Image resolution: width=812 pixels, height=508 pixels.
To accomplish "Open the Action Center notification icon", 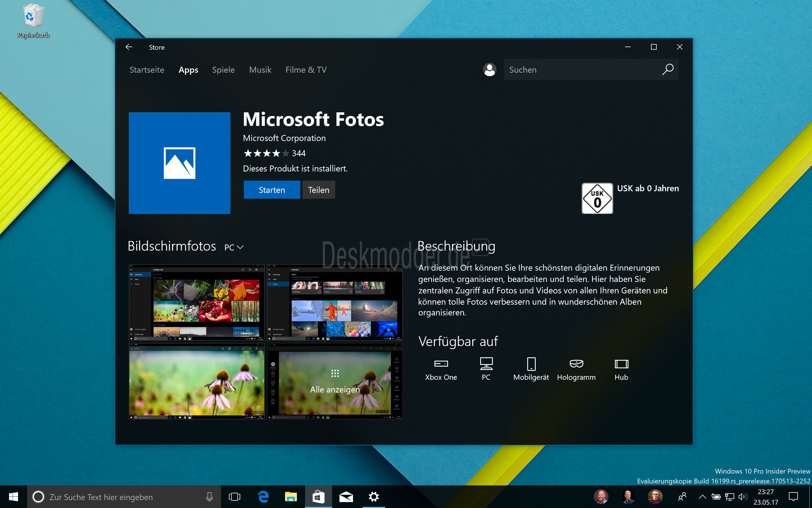I will pyautogui.click(x=794, y=497).
